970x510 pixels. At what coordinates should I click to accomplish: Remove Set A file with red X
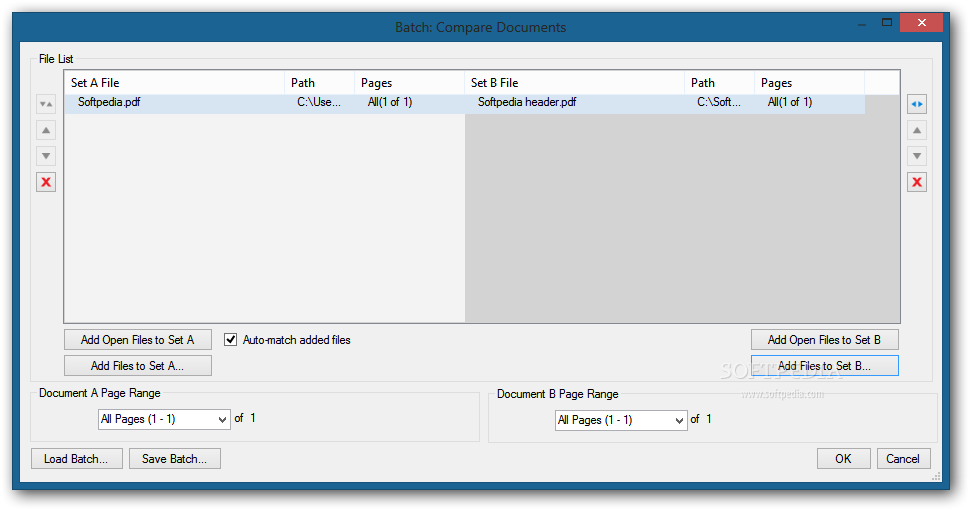[46, 182]
